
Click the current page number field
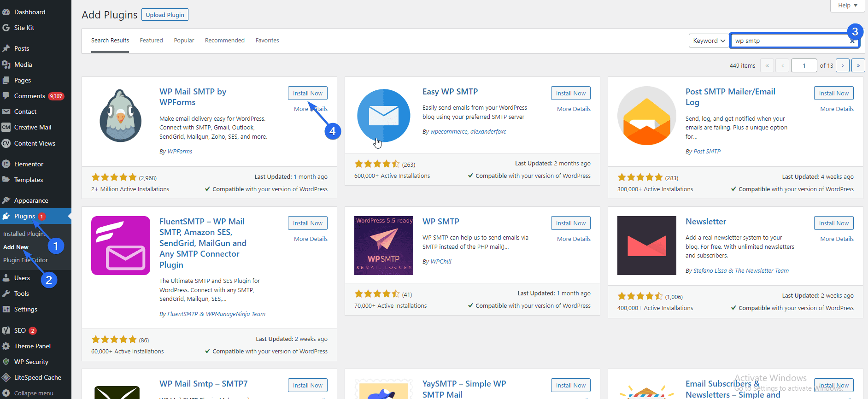[804, 65]
